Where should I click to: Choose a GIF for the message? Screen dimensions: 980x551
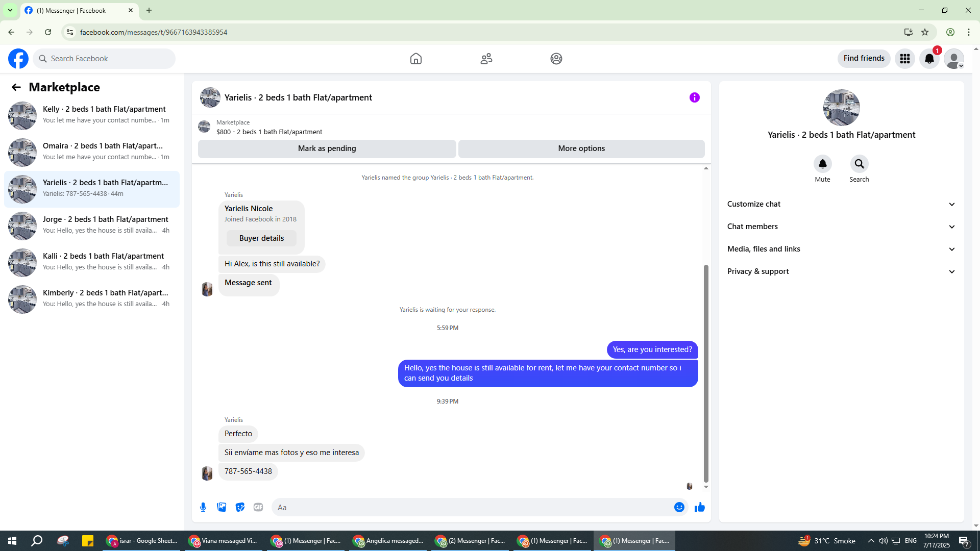(258, 507)
